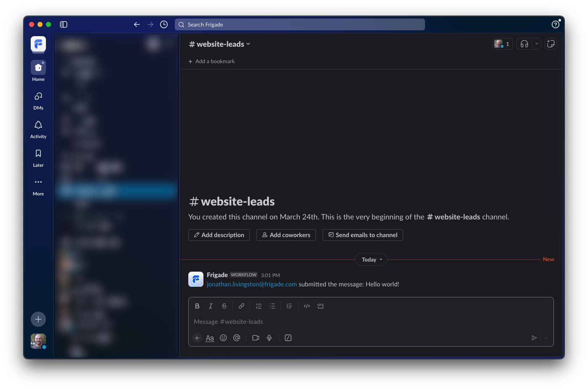Click Send emails to channel button
Viewport: 588px width, 390px height.
click(x=363, y=235)
